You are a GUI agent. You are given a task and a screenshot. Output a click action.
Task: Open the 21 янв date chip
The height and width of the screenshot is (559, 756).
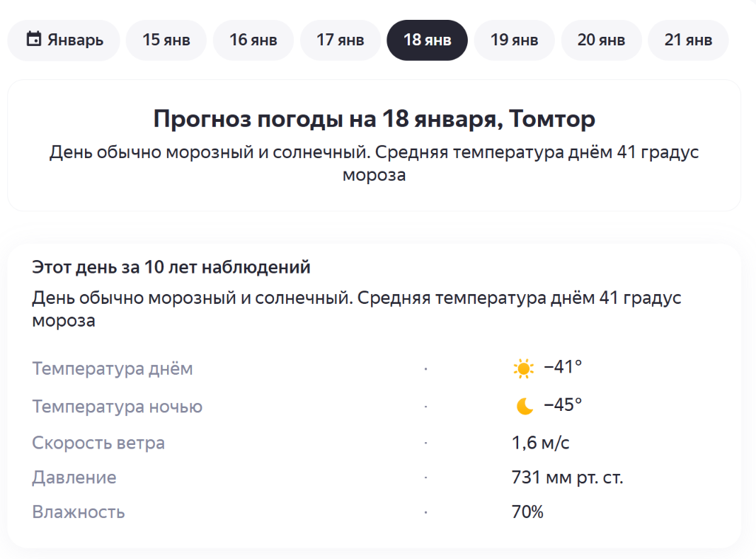click(688, 40)
